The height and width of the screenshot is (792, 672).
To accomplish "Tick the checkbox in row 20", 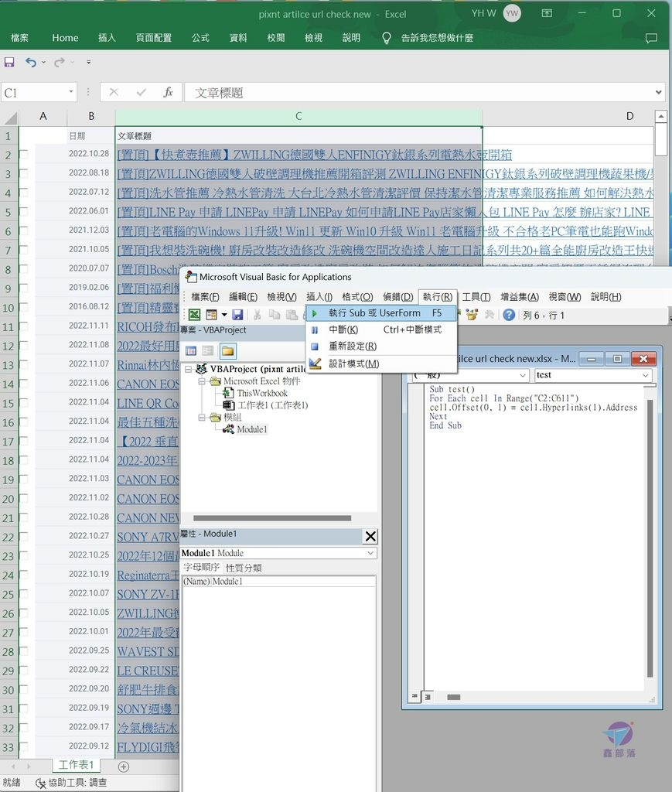I will click(x=23, y=499).
